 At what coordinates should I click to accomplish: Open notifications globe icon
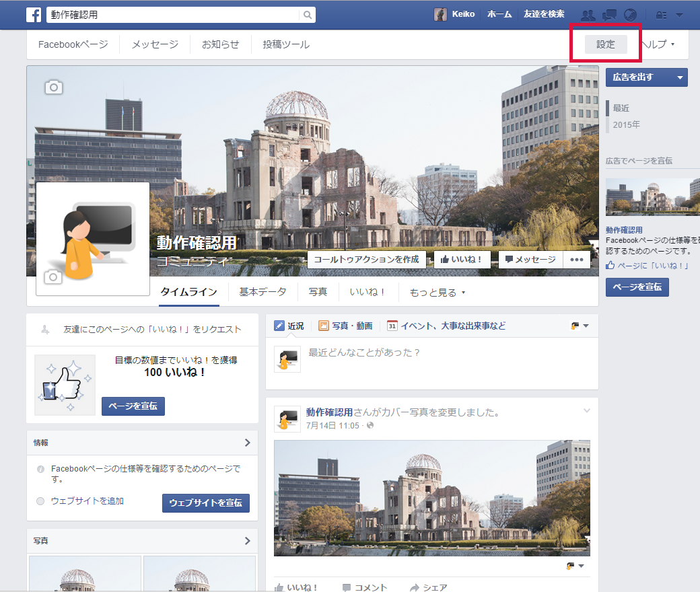click(630, 15)
